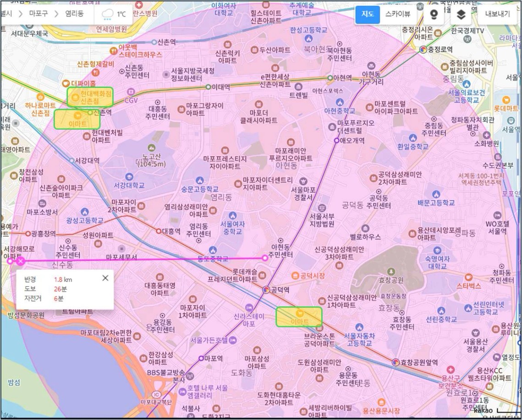The image size is (522, 420).
Task: Select the 서강대학교 university icon
Action: click(129, 177)
